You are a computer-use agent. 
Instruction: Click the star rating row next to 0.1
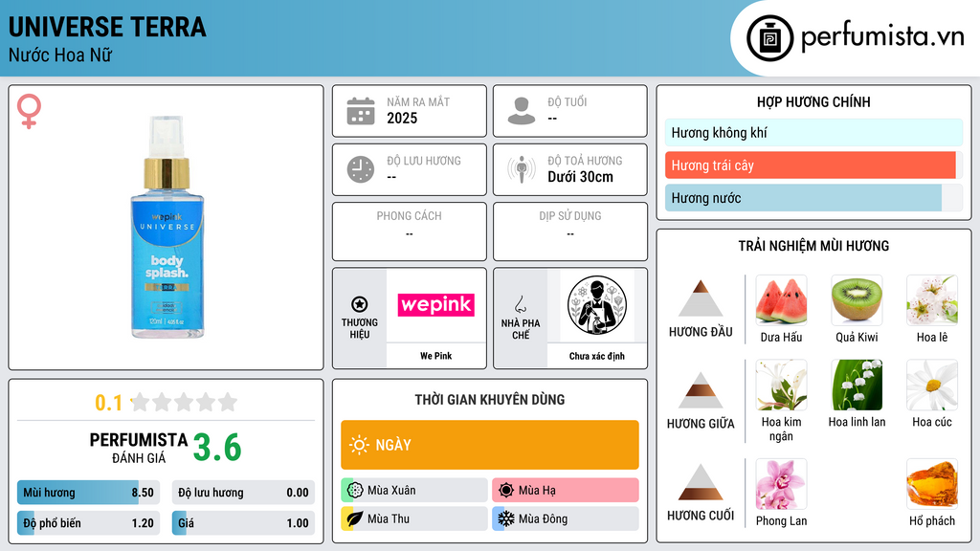(185, 402)
